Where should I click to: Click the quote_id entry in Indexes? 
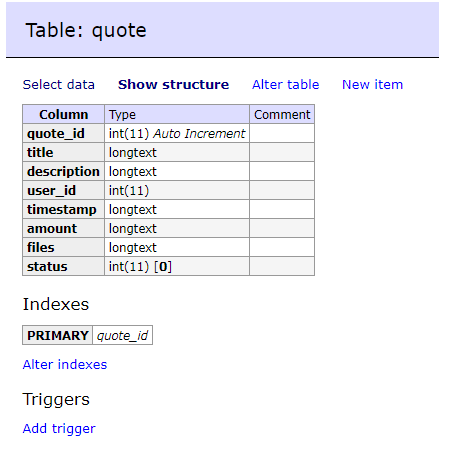point(122,335)
